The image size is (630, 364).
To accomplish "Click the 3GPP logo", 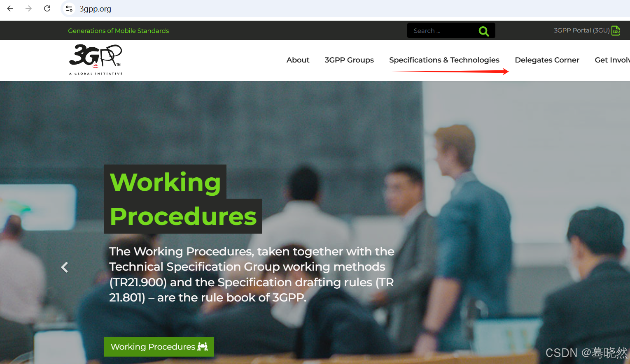I will 96,60.
